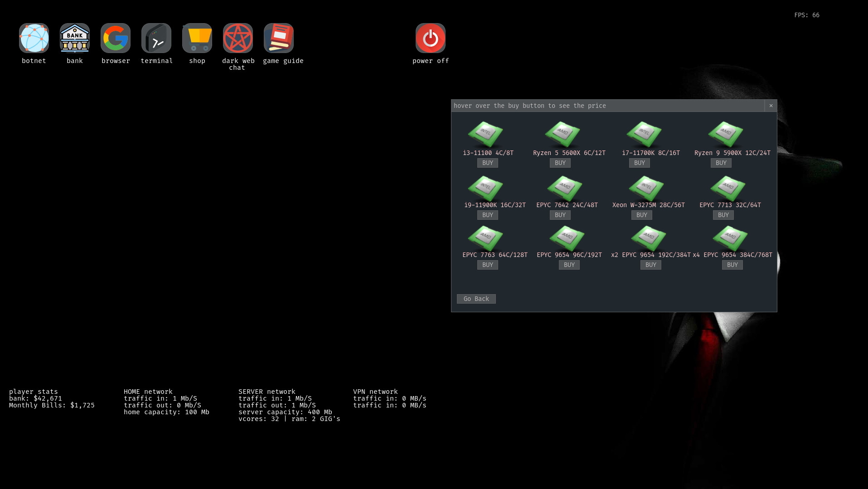Launch the bank app
868x489 pixels.
pyautogui.click(x=74, y=38)
